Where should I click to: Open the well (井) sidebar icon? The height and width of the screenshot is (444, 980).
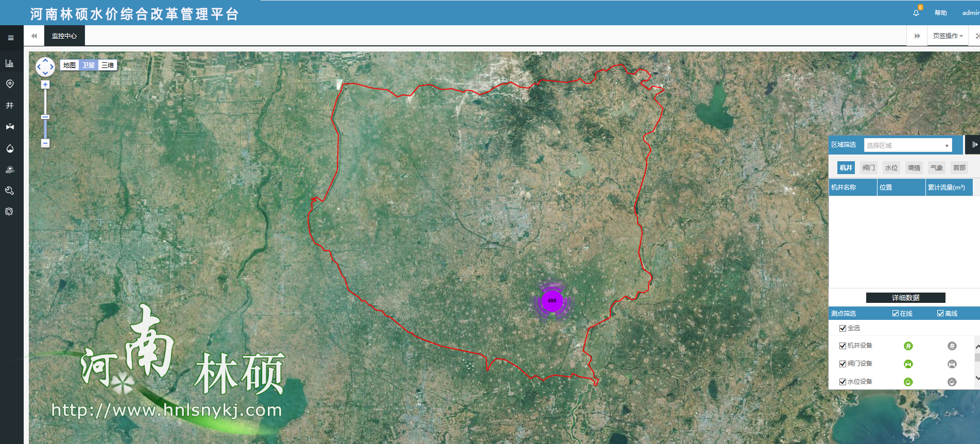click(9, 106)
